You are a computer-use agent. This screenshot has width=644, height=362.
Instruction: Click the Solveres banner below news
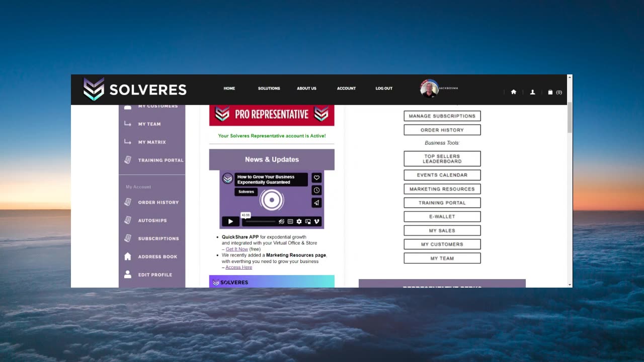(x=272, y=282)
